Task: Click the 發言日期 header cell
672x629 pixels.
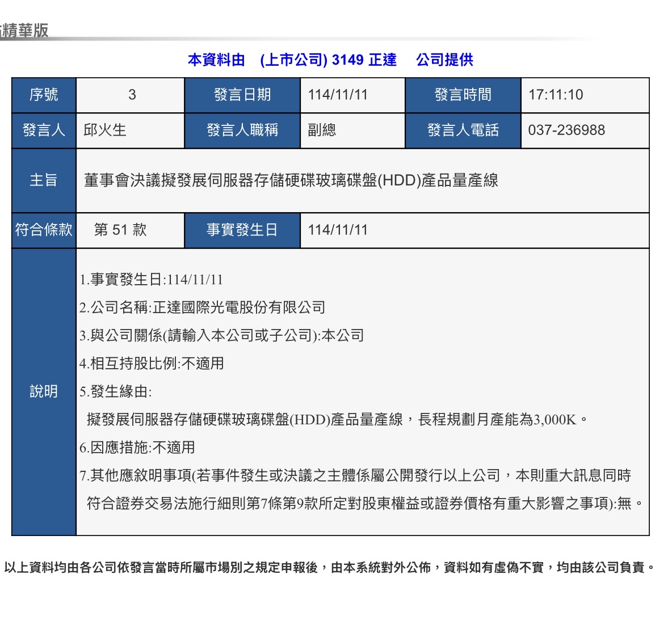Action: (x=242, y=95)
